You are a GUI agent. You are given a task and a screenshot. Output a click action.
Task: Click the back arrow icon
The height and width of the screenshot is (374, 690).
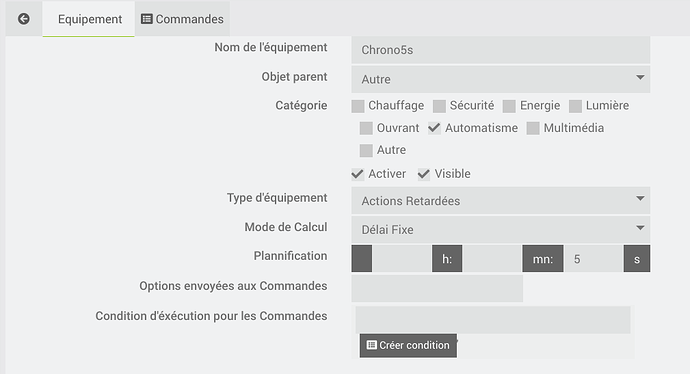pos(24,19)
